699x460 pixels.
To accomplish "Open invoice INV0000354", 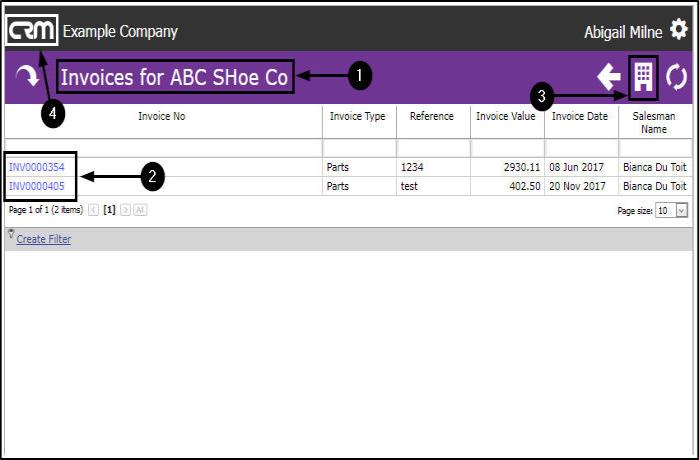I will pos(36,167).
